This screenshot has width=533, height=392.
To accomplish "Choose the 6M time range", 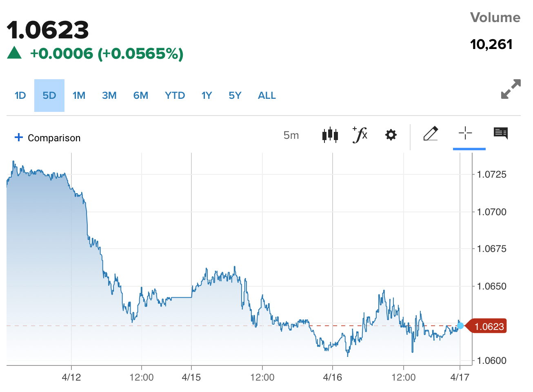I will 141,96.
